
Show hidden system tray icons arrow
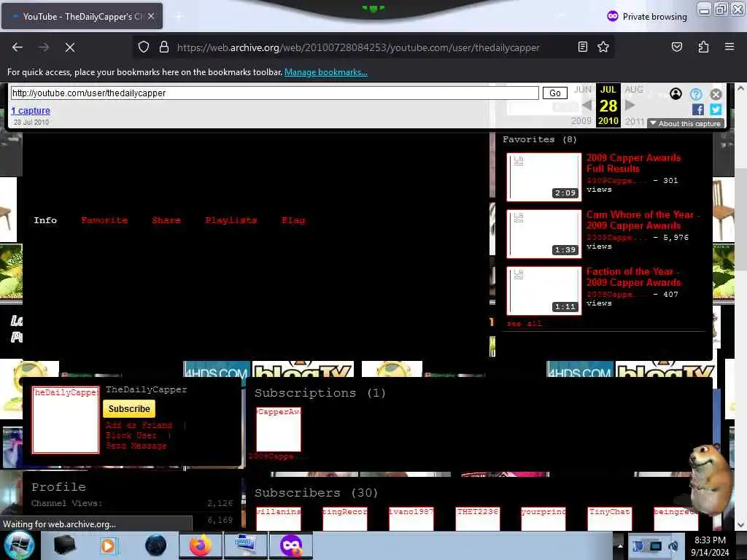620,546
